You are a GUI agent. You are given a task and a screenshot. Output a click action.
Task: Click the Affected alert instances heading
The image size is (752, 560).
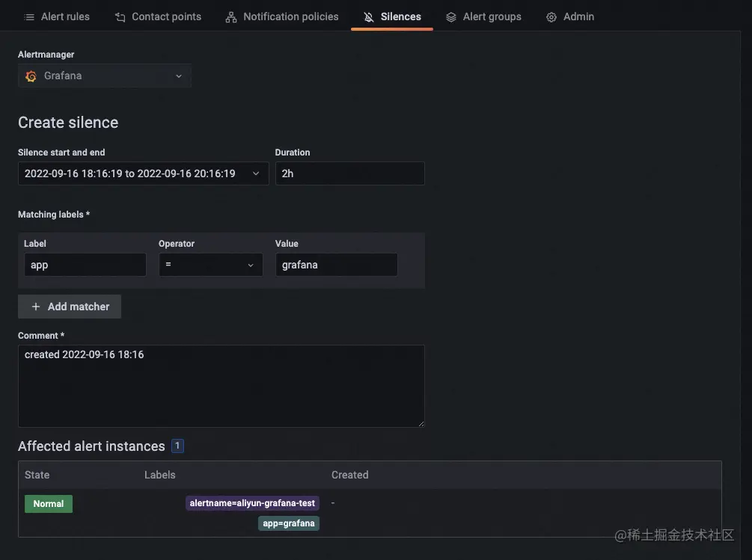[x=91, y=446]
